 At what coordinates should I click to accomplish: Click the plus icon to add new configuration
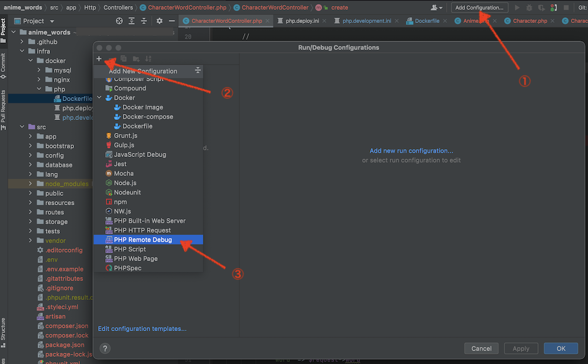point(99,59)
